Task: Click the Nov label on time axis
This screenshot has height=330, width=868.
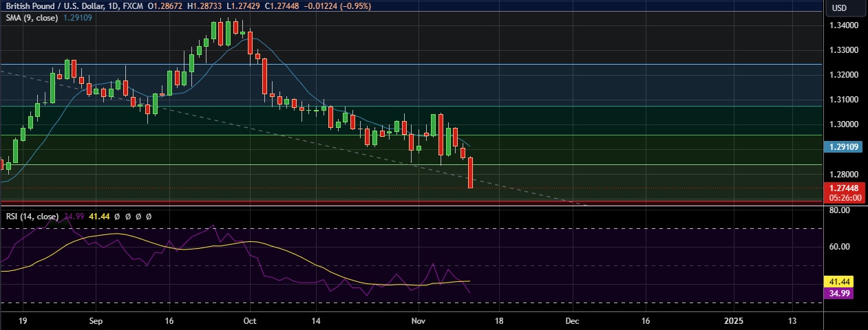Action: tap(419, 321)
